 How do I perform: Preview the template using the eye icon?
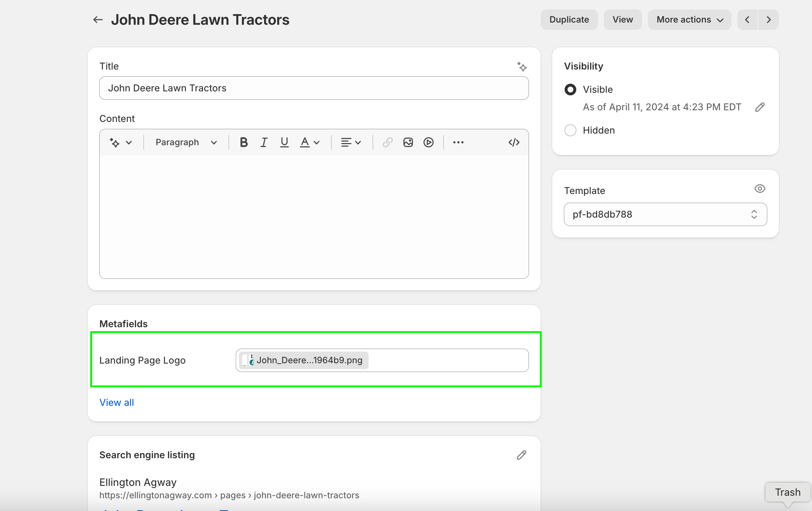point(760,189)
